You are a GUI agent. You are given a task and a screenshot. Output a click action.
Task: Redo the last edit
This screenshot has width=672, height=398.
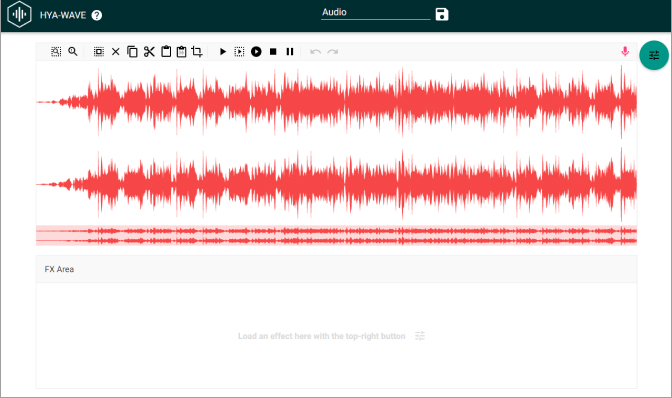[333, 52]
